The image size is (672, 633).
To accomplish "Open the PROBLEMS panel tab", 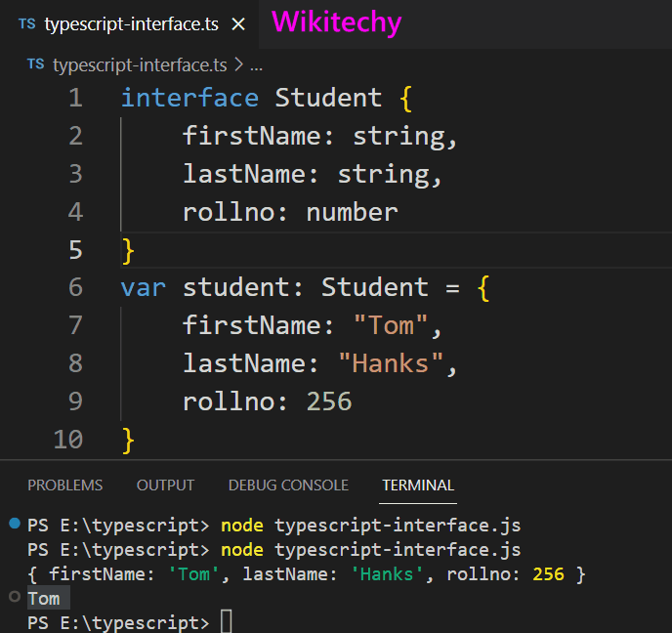I will 64,485.
